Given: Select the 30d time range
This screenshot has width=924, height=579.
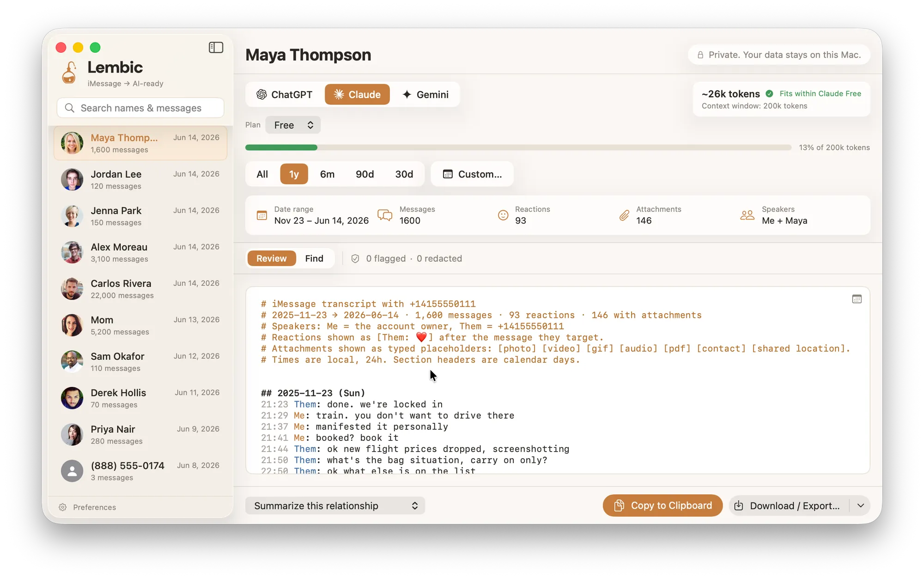Looking at the screenshot, I should point(404,174).
